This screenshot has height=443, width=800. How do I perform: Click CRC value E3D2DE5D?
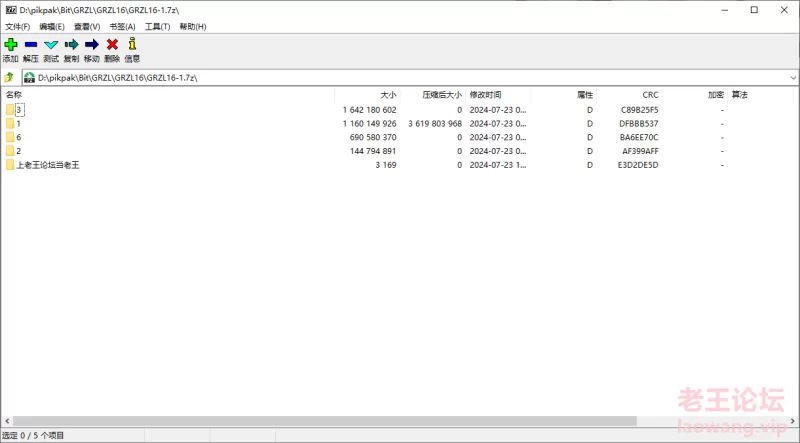(638, 165)
